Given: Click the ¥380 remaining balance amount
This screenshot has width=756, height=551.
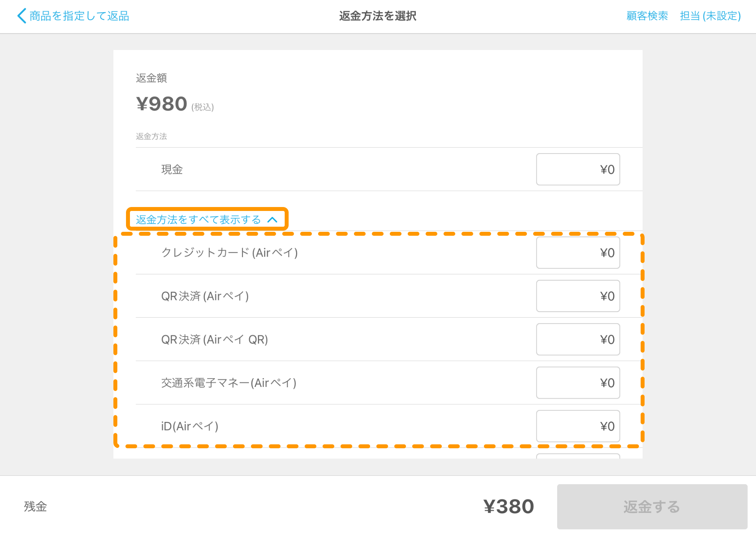Looking at the screenshot, I should click(508, 507).
